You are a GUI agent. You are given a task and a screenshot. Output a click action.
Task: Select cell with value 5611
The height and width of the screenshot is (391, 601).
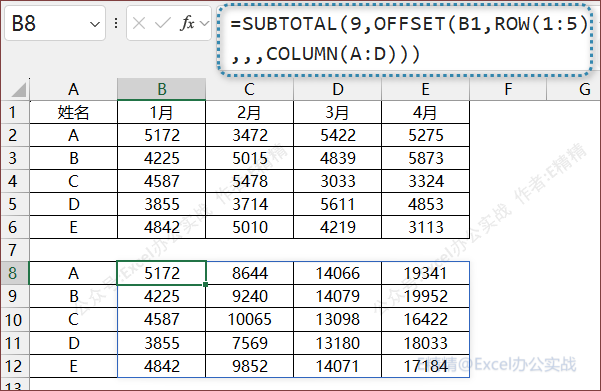coord(338,204)
